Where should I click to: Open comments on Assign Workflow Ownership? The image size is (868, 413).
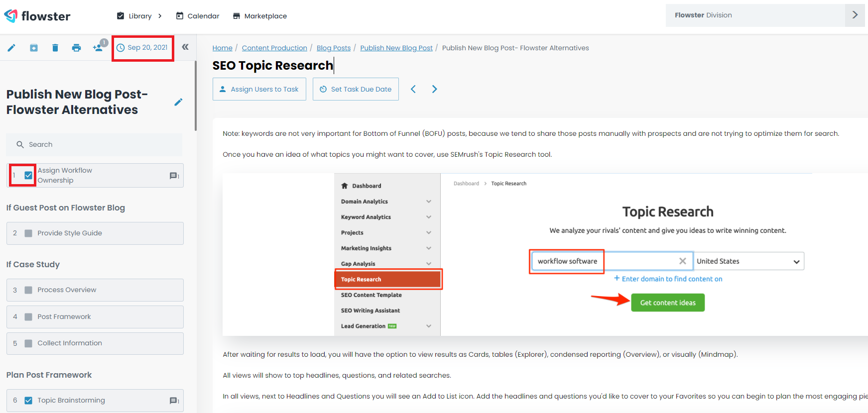[x=174, y=176]
